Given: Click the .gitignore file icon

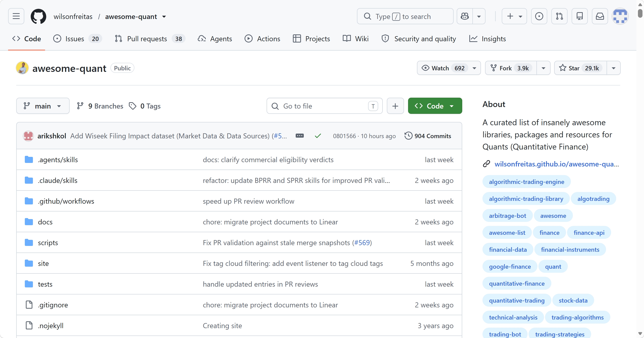Looking at the screenshot, I should click(29, 305).
